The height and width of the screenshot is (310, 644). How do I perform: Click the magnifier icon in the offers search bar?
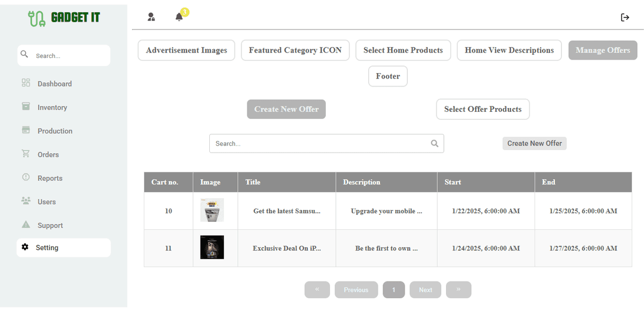pyautogui.click(x=434, y=143)
